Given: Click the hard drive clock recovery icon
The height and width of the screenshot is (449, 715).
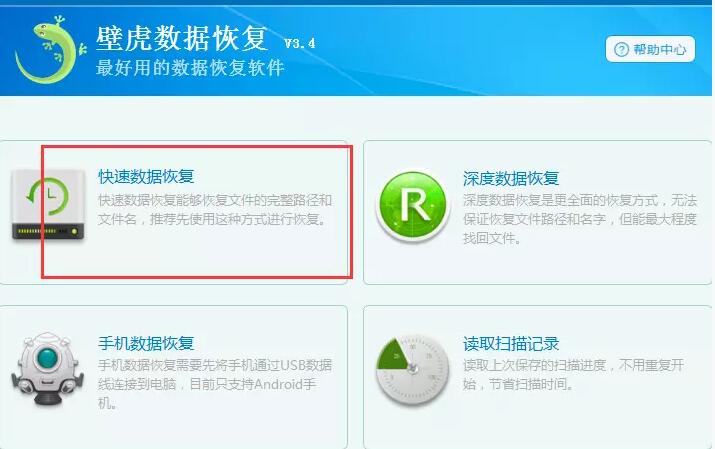Looking at the screenshot, I should click(48, 205).
